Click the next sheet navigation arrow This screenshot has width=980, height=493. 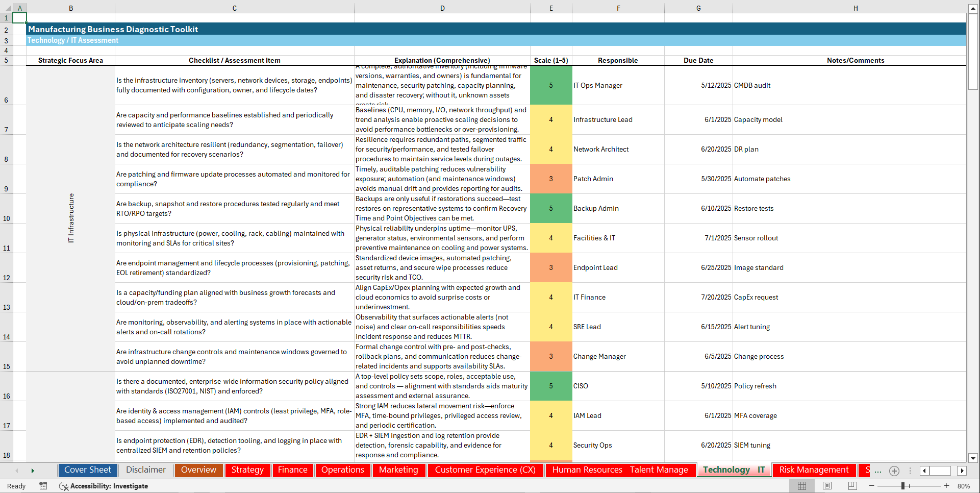click(33, 471)
